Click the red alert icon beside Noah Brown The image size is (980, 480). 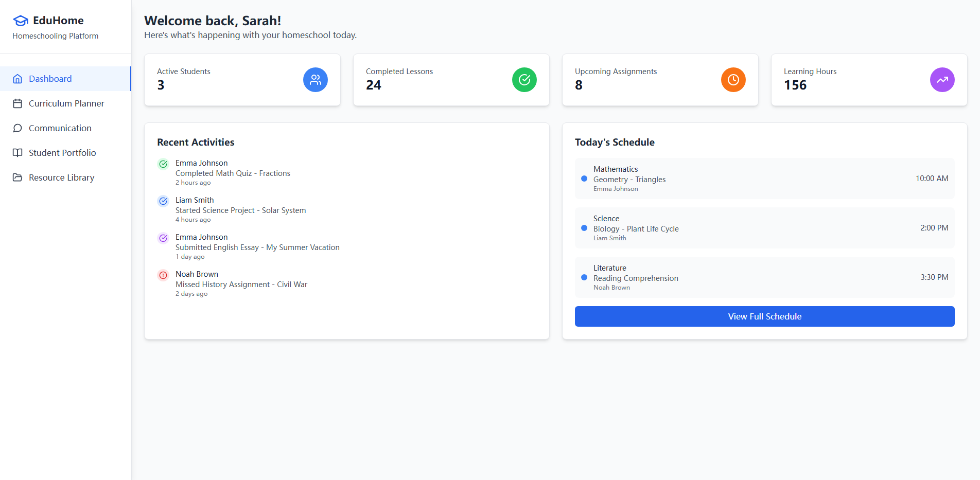pyautogui.click(x=163, y=275)
